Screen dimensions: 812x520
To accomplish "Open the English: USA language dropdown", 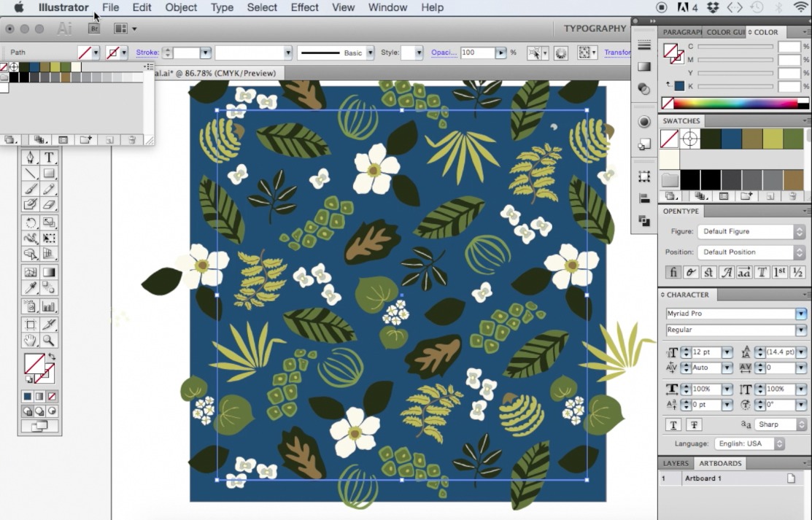I will pyautogui.click(x=749, y=444).
